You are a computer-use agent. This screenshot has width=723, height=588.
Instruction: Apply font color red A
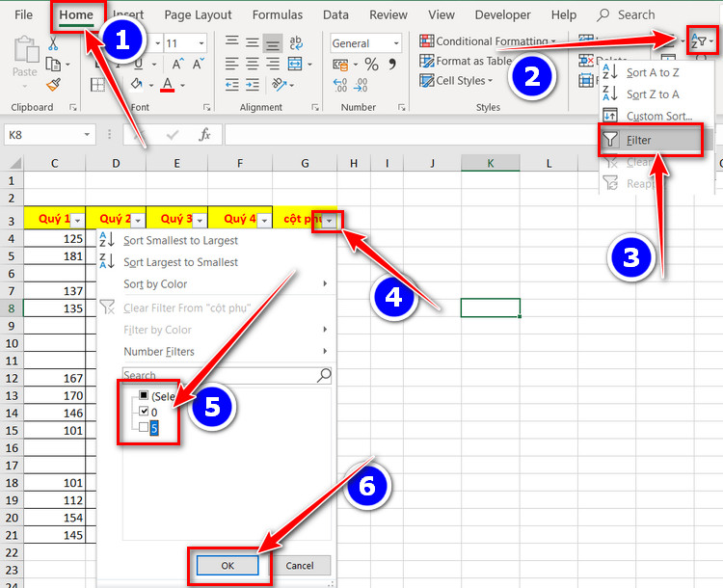click(168, 85)
